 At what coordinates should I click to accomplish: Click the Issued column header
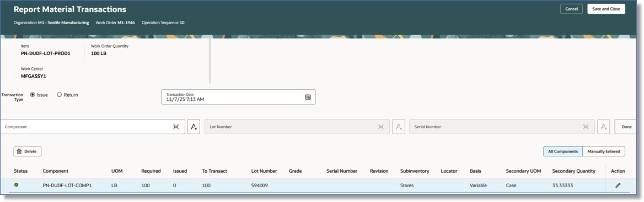[180, 171]
